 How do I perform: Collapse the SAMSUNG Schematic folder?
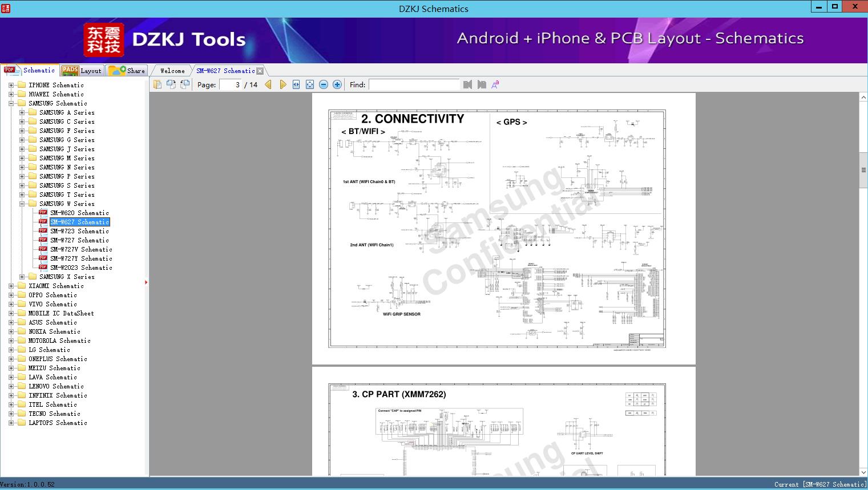pos(11,103)
